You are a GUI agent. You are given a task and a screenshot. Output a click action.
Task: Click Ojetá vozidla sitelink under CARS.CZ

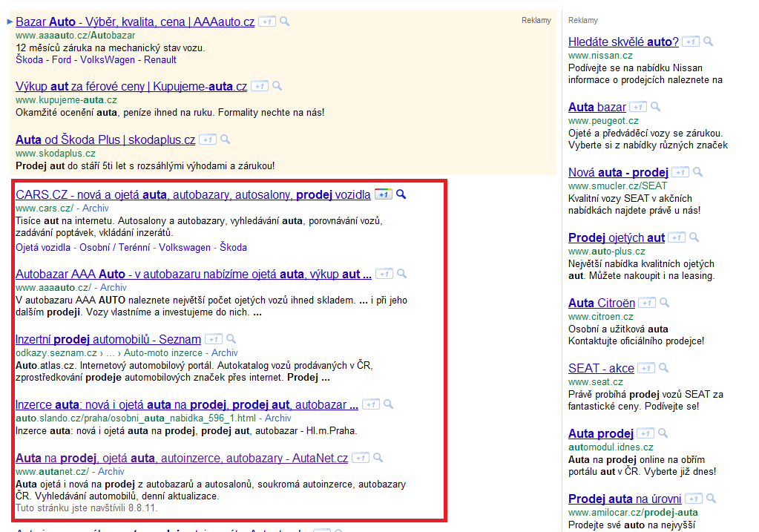click(x=43, y=247)
